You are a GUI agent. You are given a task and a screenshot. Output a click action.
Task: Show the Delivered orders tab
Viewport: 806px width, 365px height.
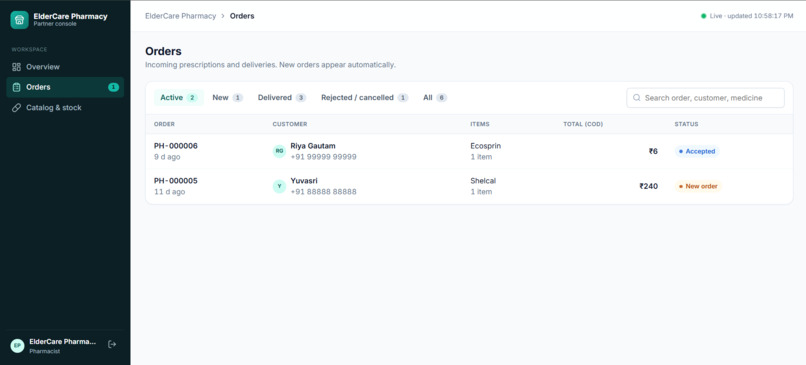(282, 98)
